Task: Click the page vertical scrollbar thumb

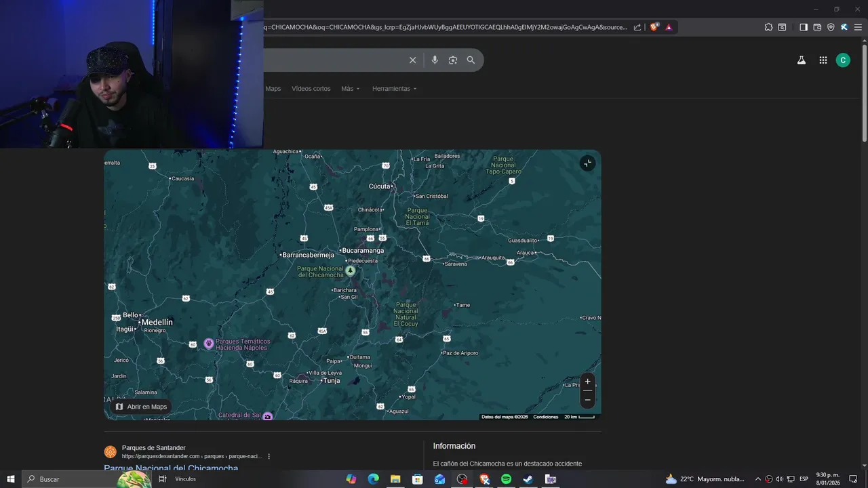Action: (865, 91)
